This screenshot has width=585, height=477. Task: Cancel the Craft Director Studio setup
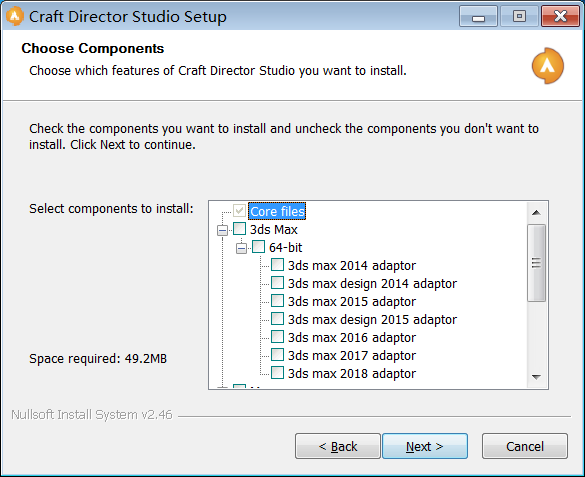[525, 446]
